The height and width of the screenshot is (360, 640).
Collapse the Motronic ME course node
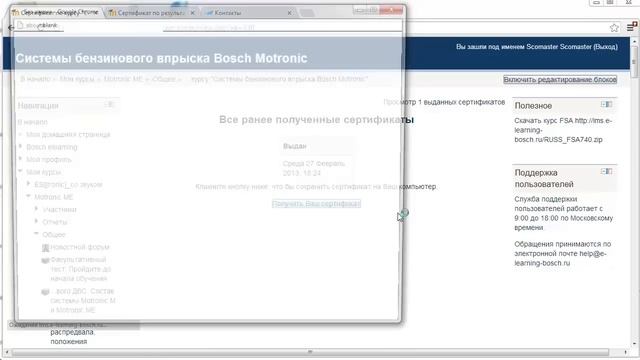pos(29,196)
